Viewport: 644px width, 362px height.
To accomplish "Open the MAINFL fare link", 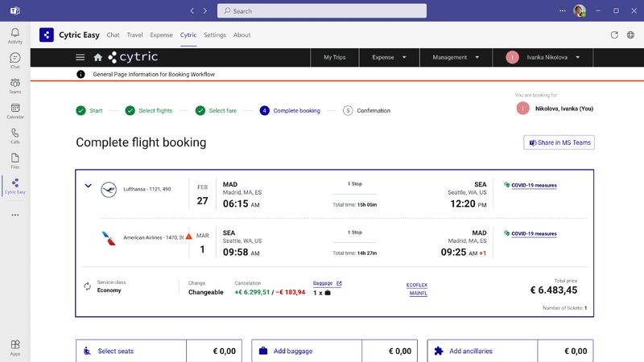I will pyautogui.click(x=418, y=293).
